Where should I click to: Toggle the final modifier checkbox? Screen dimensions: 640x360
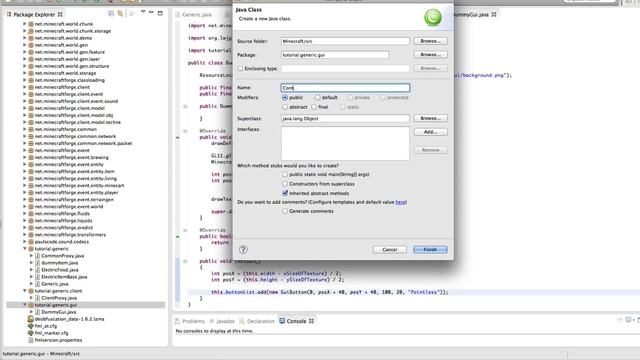313,107
